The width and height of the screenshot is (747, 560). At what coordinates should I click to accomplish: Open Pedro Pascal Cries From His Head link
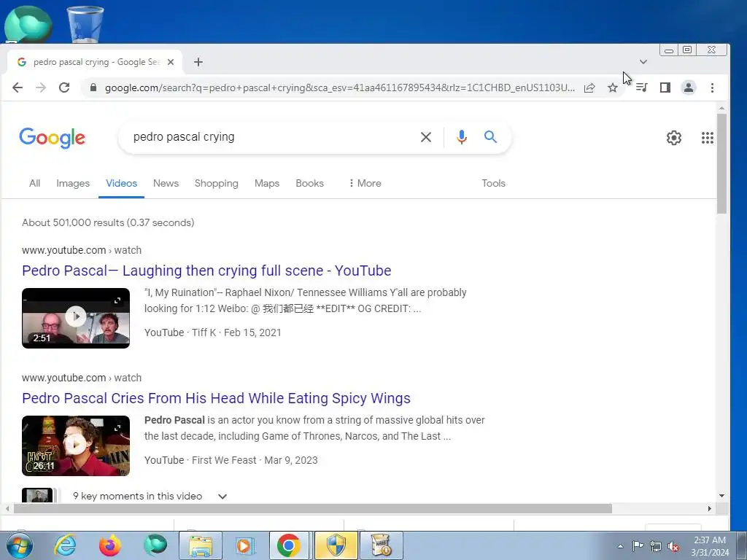click(216, 398)
